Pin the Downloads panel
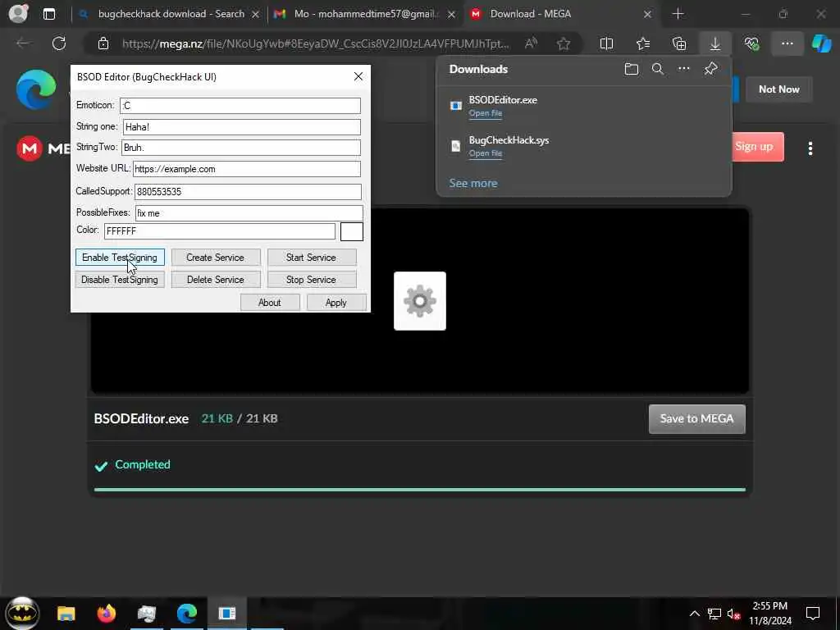 pyautogui.click(x=711, y=69)
